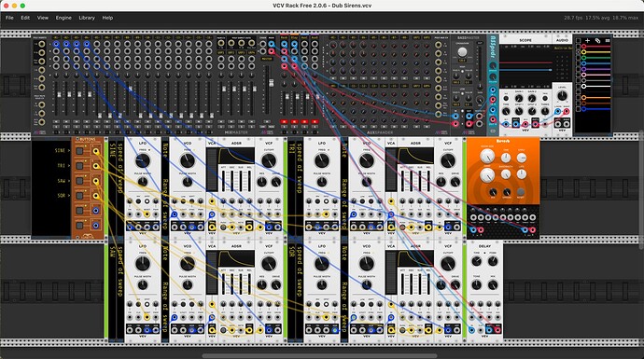
Task: Open the Audio module device selector display
Action: tap(563, 48)
